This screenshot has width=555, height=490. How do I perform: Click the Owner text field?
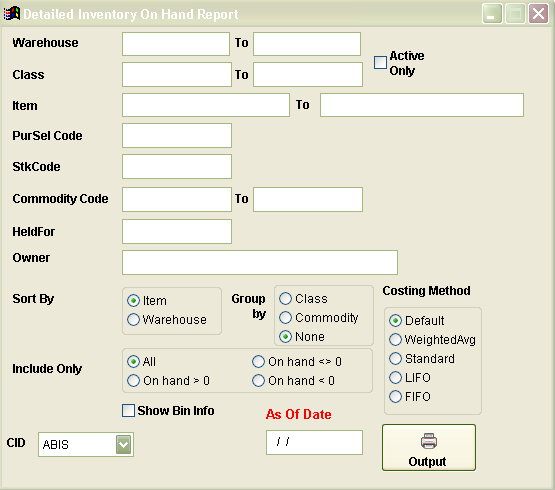click(x=260, y=262)
